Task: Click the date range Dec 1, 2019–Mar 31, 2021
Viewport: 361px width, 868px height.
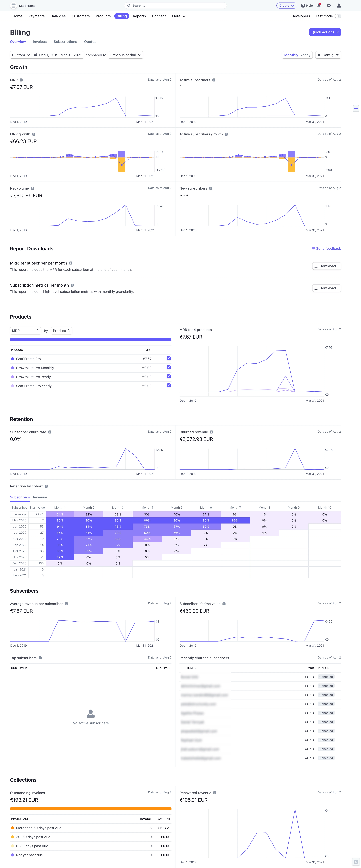Action: click(x=58, y=55)
